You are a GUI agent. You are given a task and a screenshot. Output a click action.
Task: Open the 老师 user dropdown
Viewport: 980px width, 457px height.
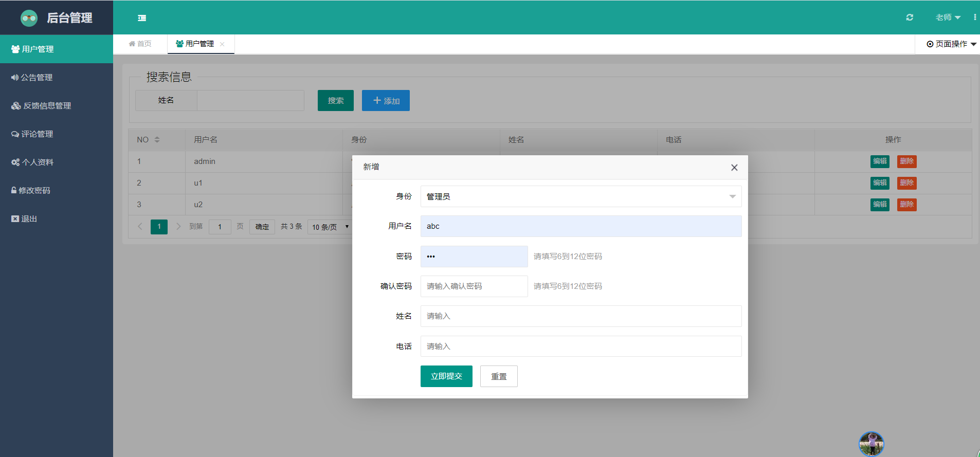click(948, 17)
